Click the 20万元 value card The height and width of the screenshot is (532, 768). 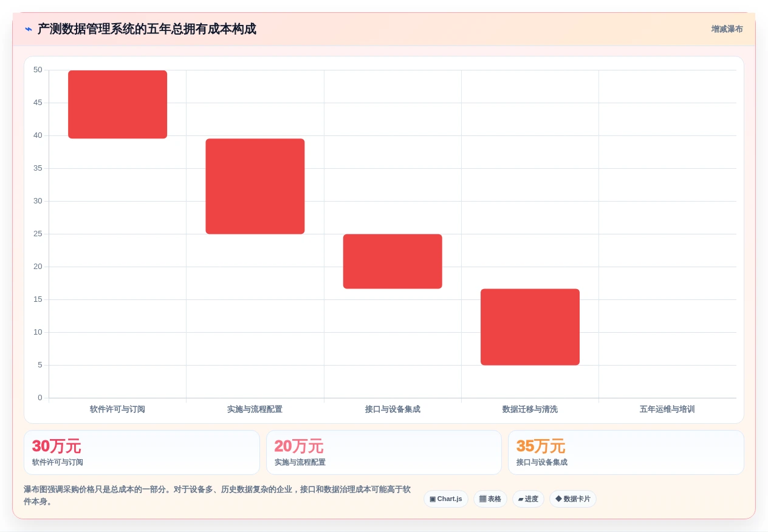click(x=384, y=452)
